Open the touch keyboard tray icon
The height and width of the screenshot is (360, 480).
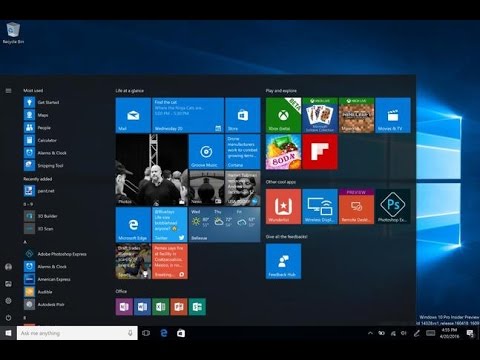(x=430, y=333)
